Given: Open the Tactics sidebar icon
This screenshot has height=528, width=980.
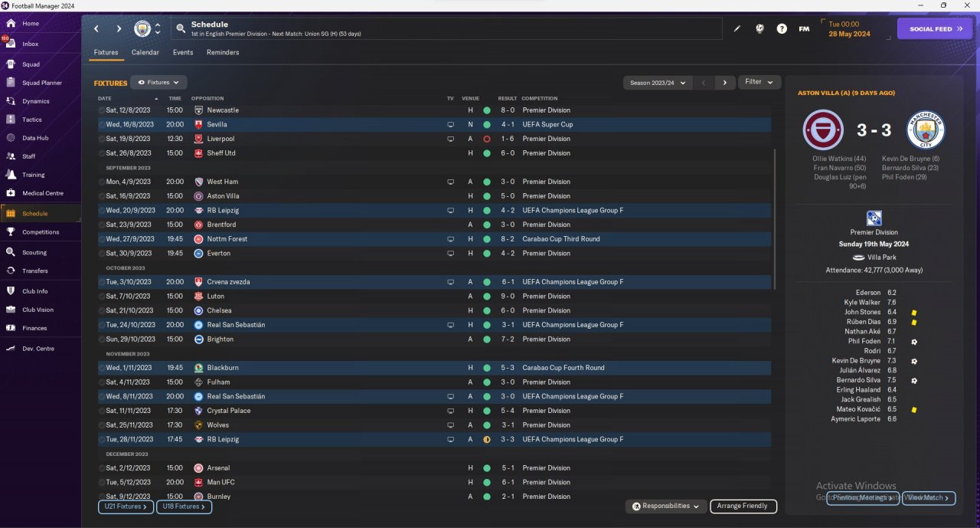Looking at the screenshot, I should [x=11, y=120].
